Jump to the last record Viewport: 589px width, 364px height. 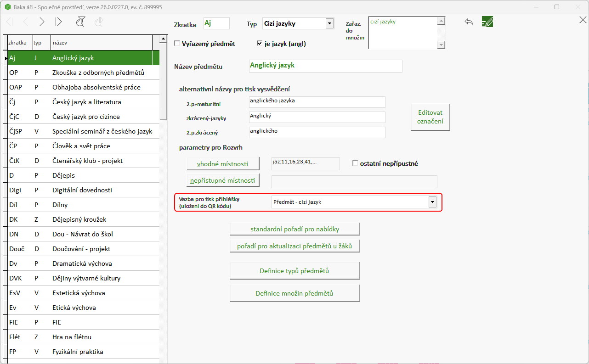pos(58,22)
